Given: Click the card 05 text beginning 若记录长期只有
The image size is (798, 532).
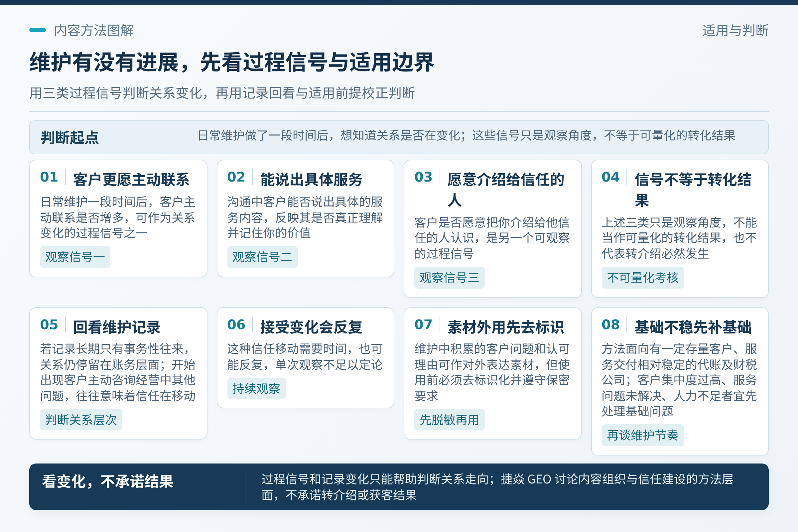Looking at the screenshot, I should [x=118, y=372].
